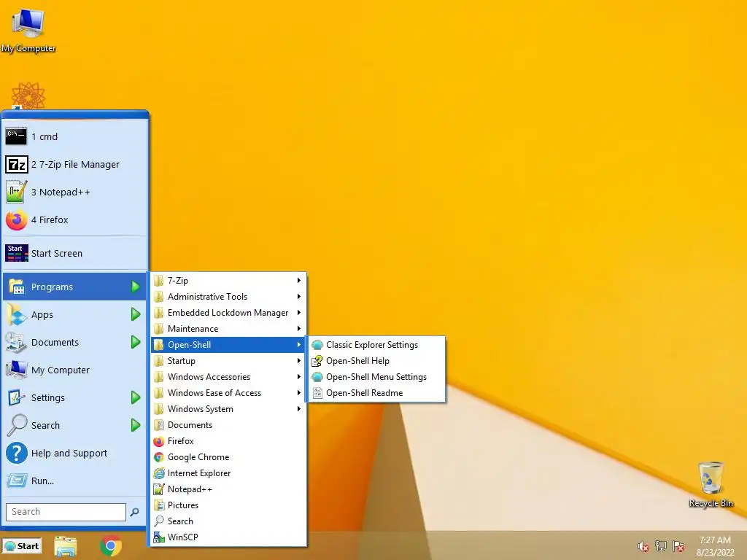Open Windows Accessories folder entry
747x560 pixels.
pos(228,377)
